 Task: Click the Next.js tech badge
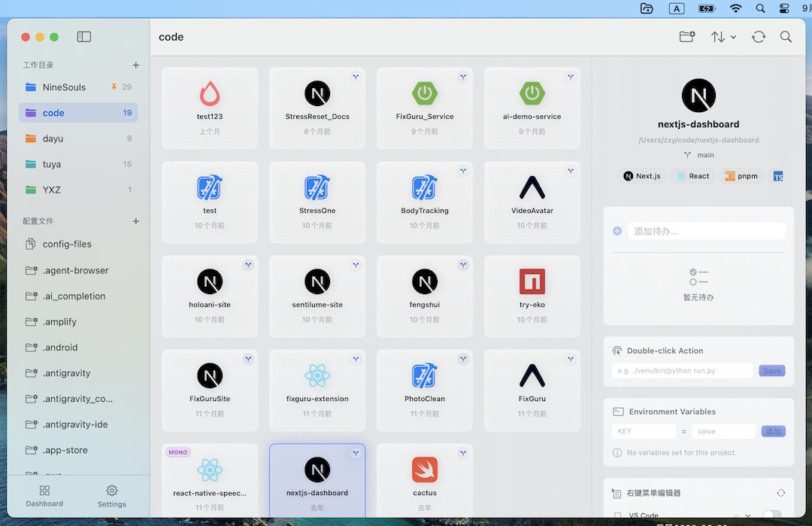click(642, 176)
